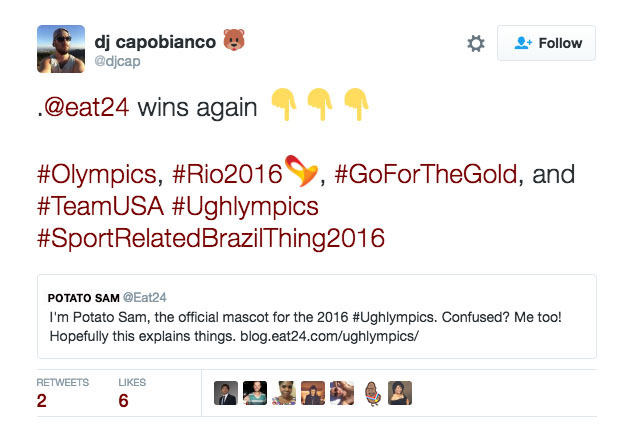Screen dimensions: 629x427
Task: Open the #Ughlympics hashtag in main tweet
Action: tap(246, 207)
